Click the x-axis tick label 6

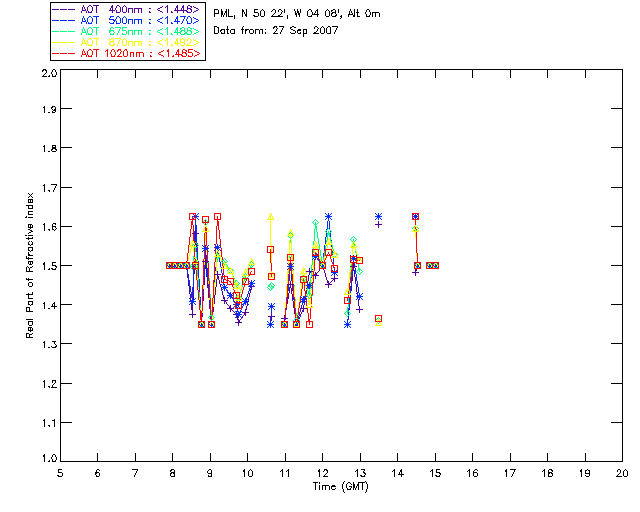98,473
